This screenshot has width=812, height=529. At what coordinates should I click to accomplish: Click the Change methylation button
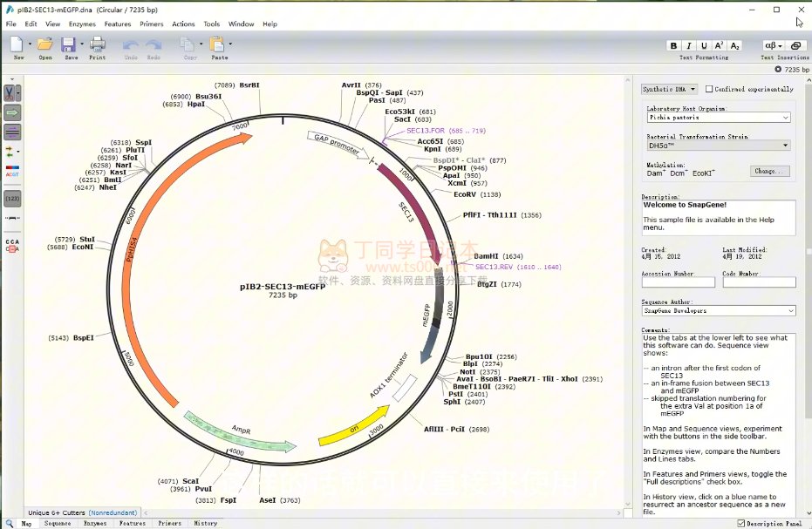769,171
